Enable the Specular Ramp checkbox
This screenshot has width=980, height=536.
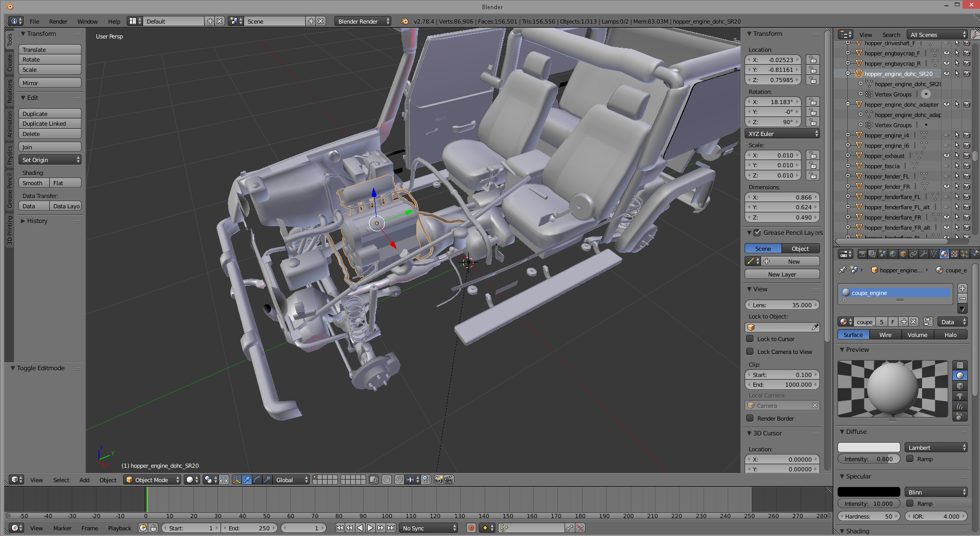point(910,504)
